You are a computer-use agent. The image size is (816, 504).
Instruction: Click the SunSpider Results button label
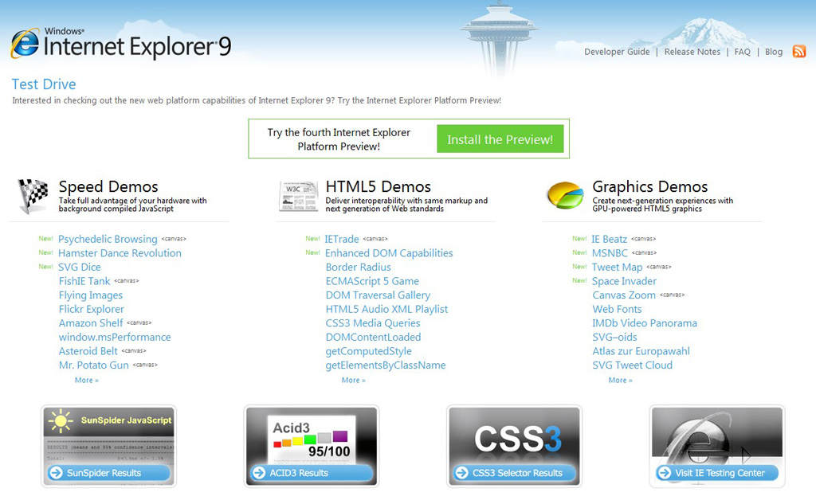[104, 473]
